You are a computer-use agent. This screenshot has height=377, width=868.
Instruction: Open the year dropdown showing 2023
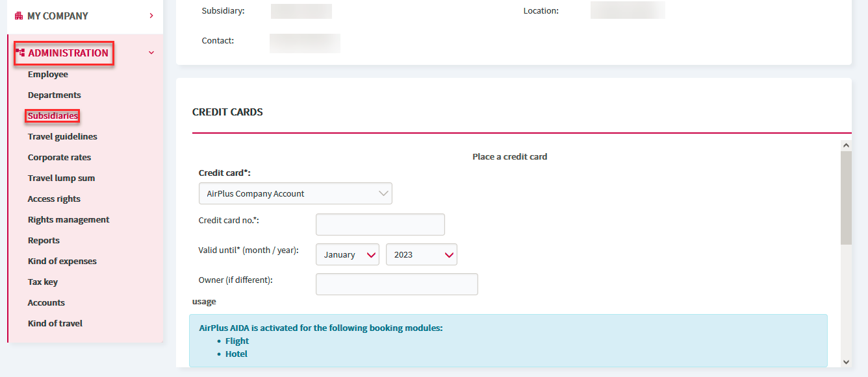coord(421,254)
